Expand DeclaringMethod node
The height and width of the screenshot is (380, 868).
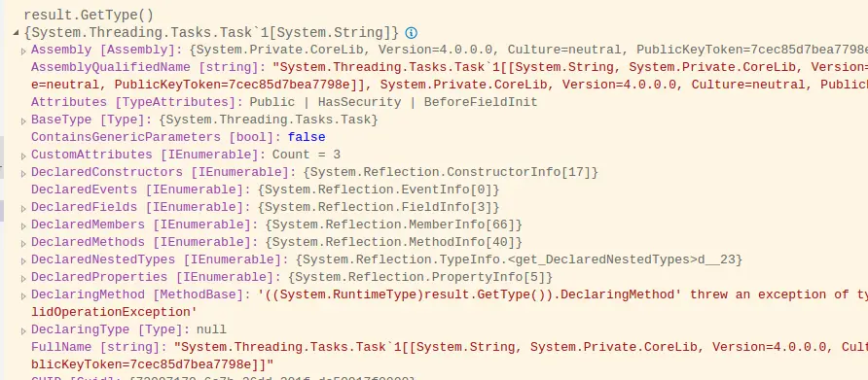(x=23, y=295)
